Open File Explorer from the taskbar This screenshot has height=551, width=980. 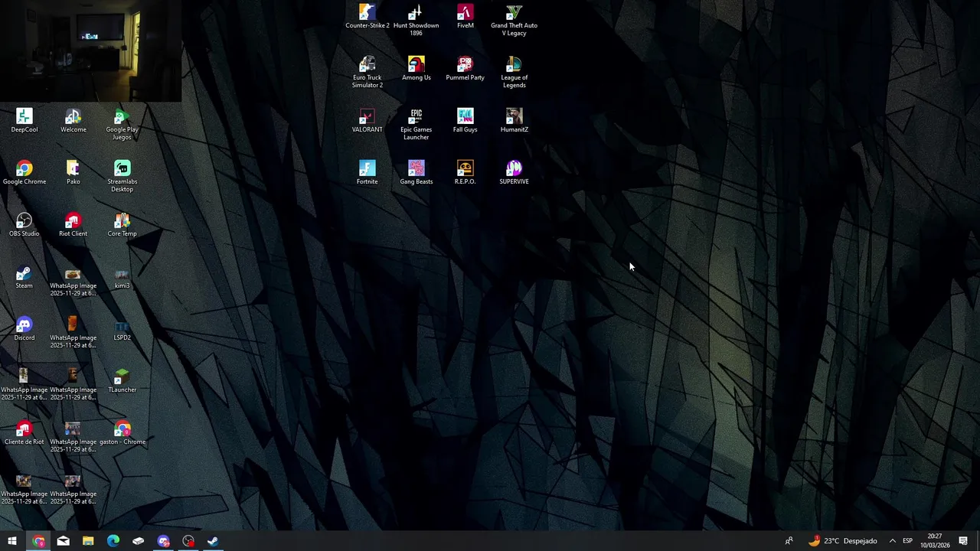click(x=88, y=541)
